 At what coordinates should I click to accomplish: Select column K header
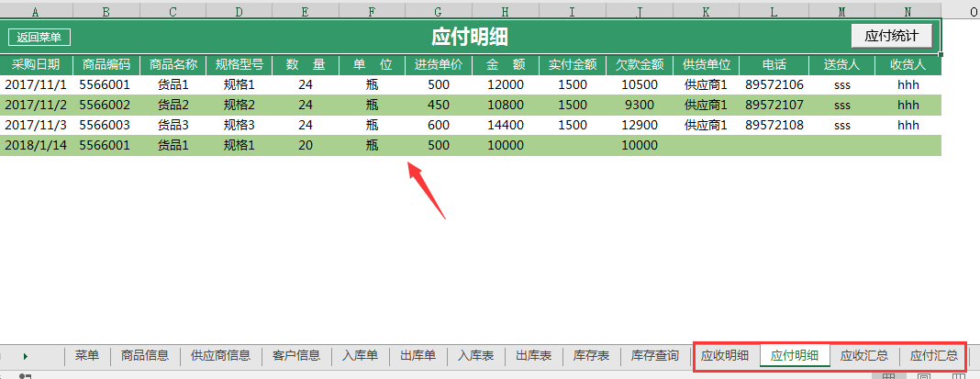coord(706,12)
